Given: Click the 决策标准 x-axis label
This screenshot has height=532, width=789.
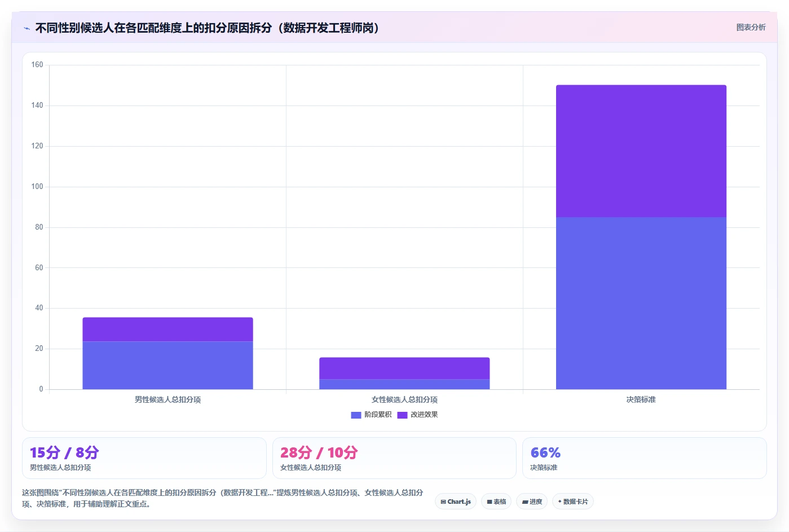Looking at the screenshot, I should [x=641, y=399].
